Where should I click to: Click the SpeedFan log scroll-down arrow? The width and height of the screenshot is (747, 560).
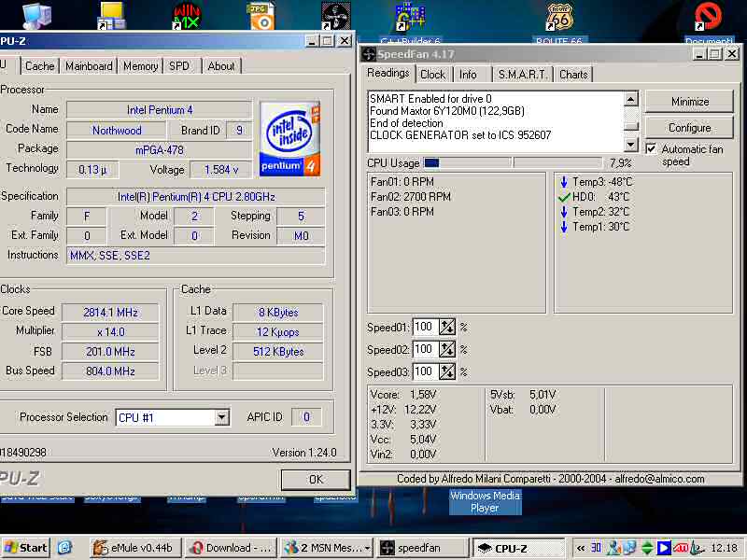click(631, 144)
